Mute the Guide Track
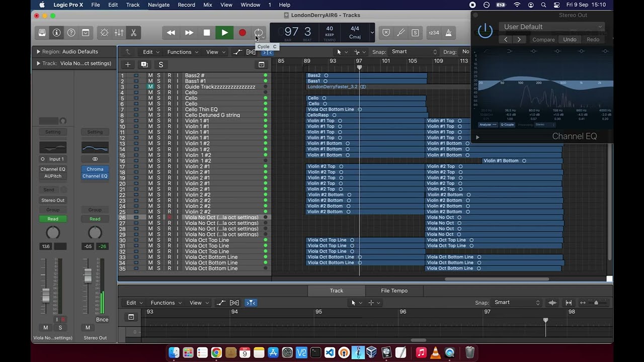Image resolution: width=644 pixels, height=362 pixels. tap(150, 86)
